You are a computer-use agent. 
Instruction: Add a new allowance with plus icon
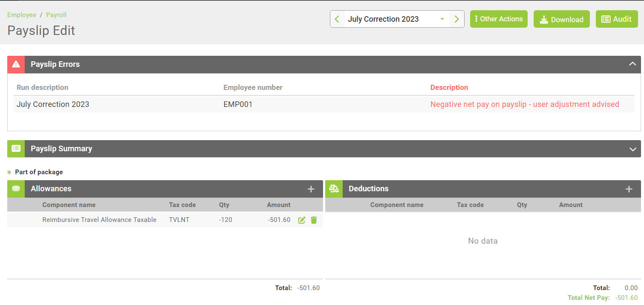click(x=311, y=189)
